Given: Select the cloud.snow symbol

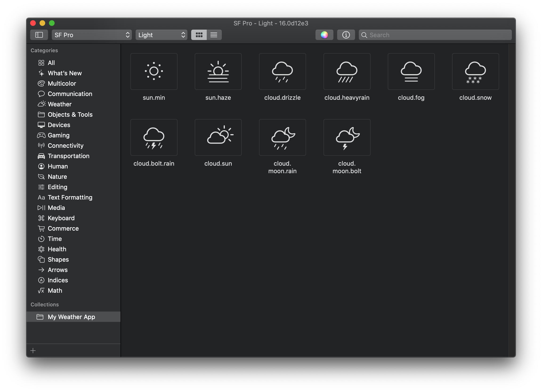Looking at the screenshot, I should tap(475, 72).
